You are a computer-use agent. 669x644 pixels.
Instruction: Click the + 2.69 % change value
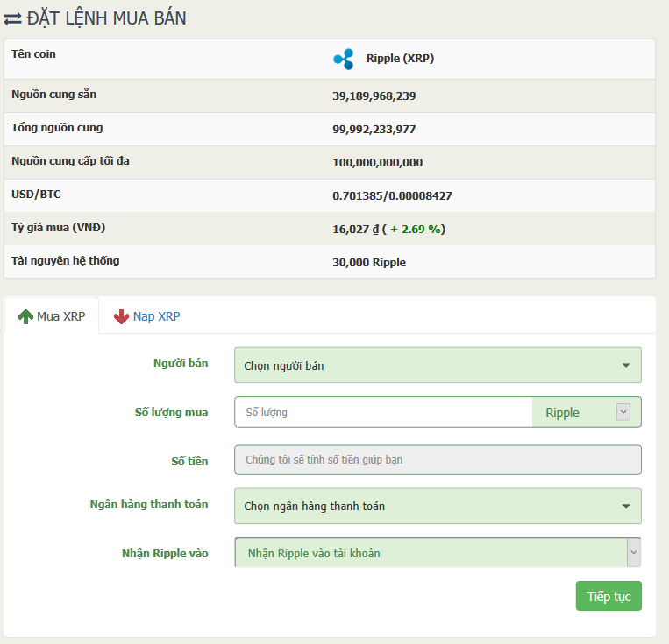[x=416, y=230]
